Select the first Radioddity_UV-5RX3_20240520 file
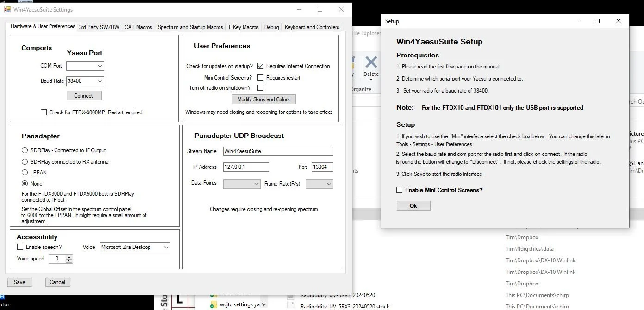The width and height of the screenshot is (644, 310). coord(338,295)
